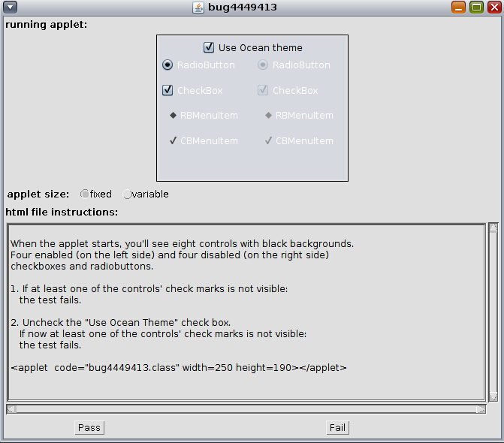Uncheck the Use Ocean theme checkbox
The image size is (504, 443).
pos(209,47)
